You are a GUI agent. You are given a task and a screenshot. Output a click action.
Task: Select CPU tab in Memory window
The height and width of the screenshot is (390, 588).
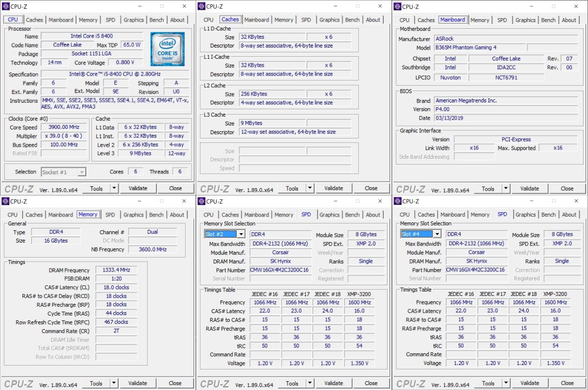point(13,215)
